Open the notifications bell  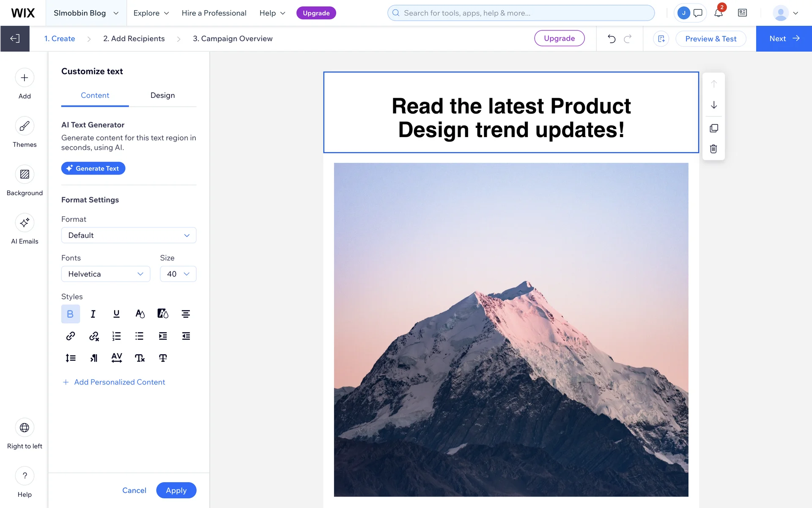coord(719,13)
